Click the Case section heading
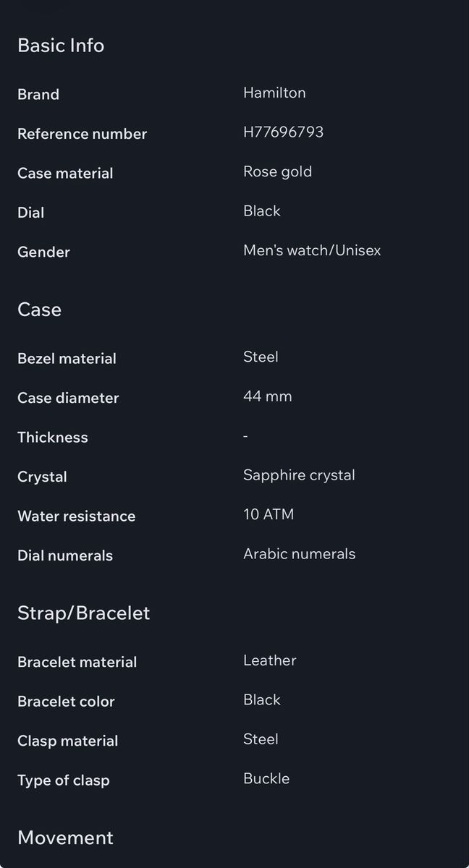The image size is (469, 868). [x=39, y=310]
